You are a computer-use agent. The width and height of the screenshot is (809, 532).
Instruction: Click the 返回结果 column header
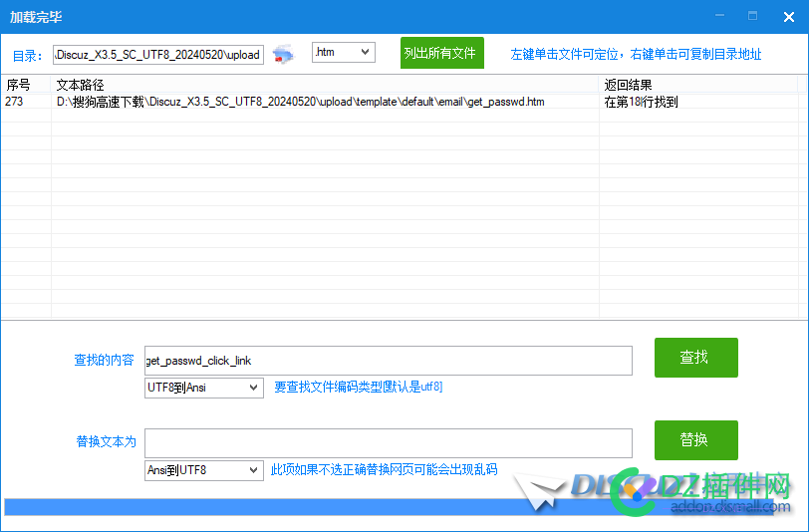[698, 85]
